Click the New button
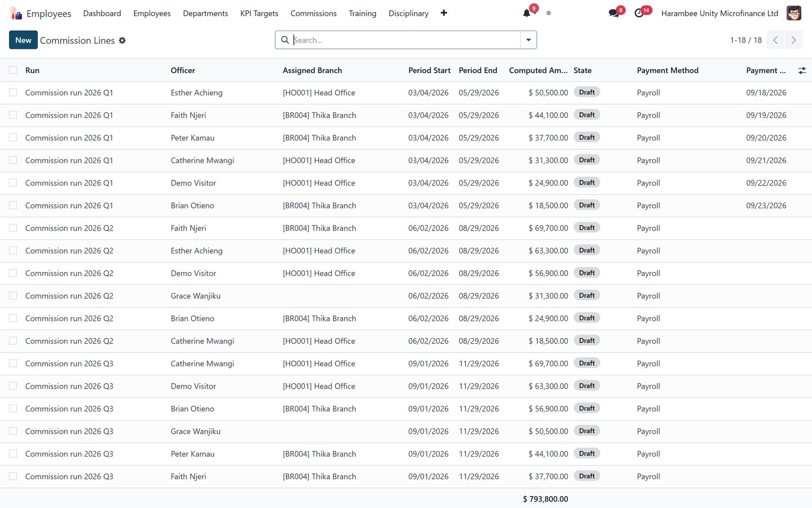812x508 pixels. pos(23,40)
